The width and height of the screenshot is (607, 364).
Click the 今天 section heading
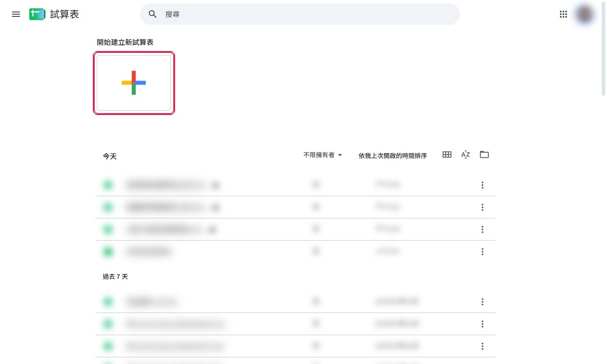click(110, 156)
